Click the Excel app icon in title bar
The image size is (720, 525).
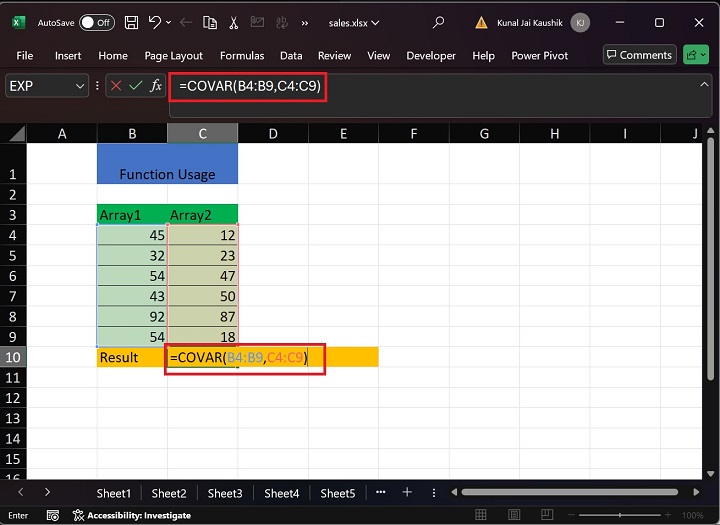pos(18,23)
